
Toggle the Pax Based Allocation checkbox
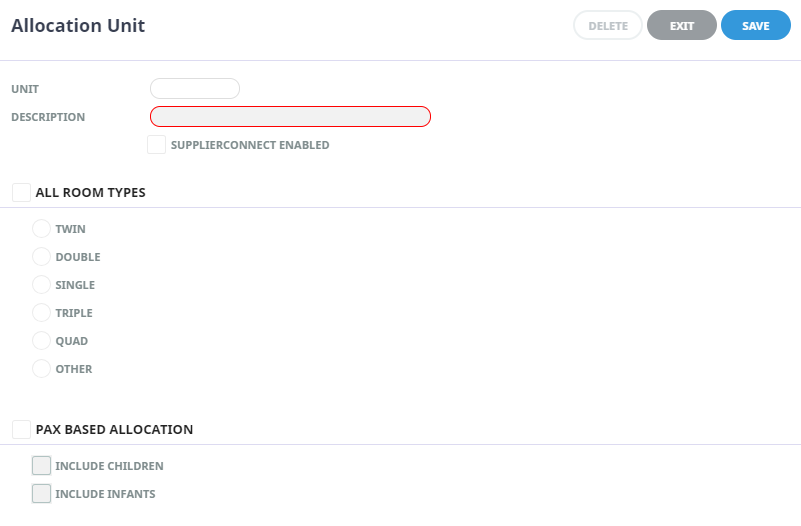coord(21,429)
